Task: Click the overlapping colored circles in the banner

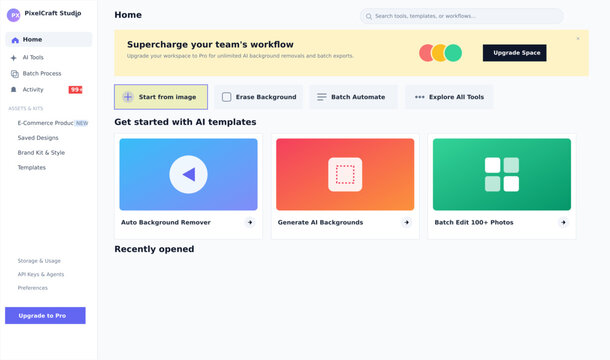Action: [x=440, y=53]
